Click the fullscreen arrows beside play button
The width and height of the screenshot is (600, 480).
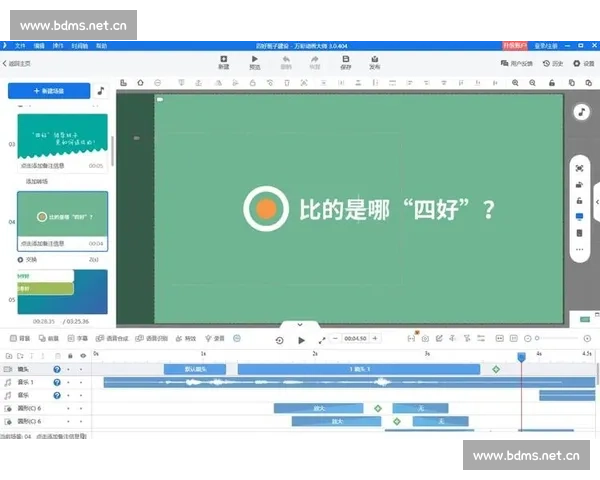pyautogui.click(x=322, y=340)
